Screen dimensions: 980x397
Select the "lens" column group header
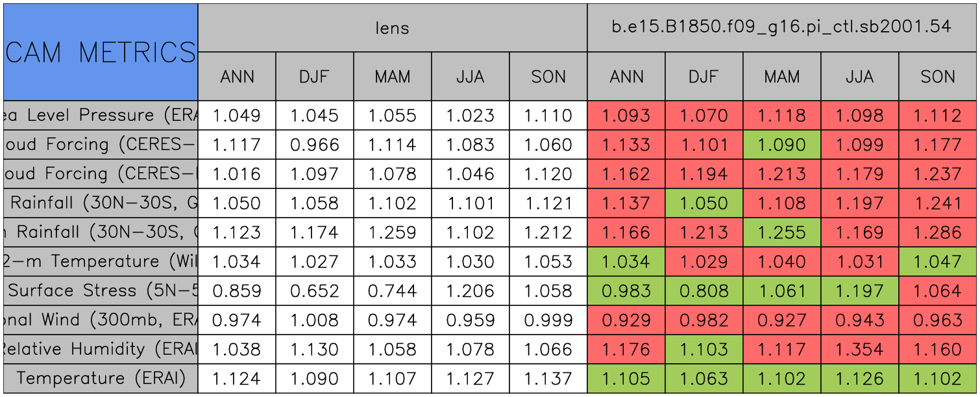[392, 27]
